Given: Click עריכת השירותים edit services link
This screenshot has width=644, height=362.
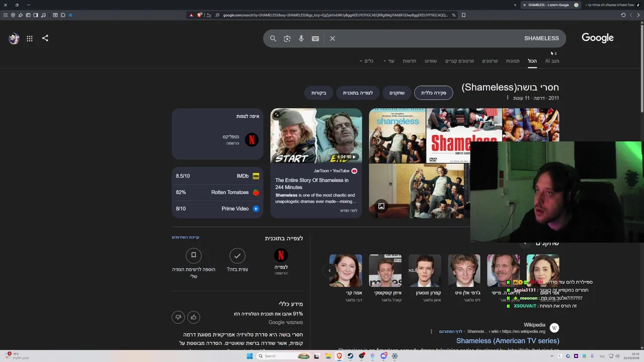Looking at the screenshot, I should click(x=186, y=237).
